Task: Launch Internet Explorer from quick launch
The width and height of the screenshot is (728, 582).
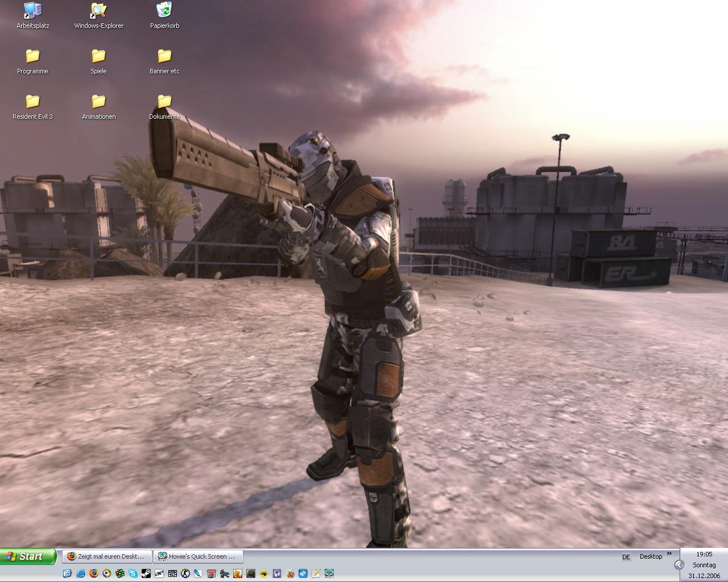Action: [x=81, y=573]
